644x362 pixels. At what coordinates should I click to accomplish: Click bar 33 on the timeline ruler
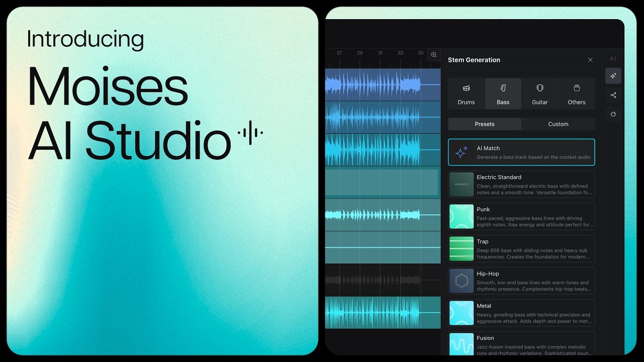(400, 52)
